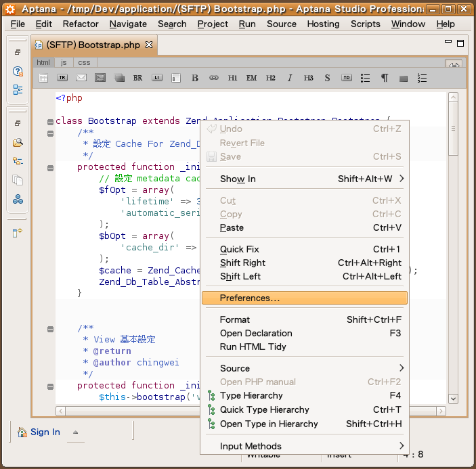
Task: Select Type Hierarchy menu entry
Action: (305, 395)
